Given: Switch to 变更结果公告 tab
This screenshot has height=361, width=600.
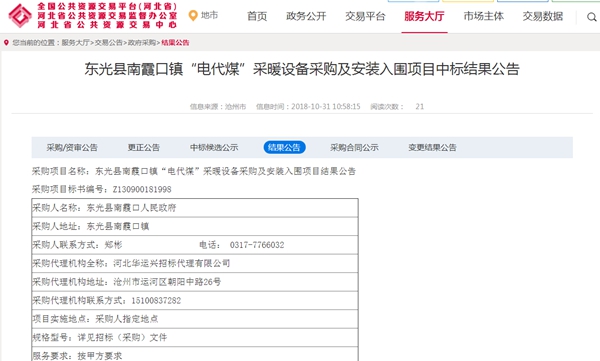Looking at the screenshot, I should [432, 147].
